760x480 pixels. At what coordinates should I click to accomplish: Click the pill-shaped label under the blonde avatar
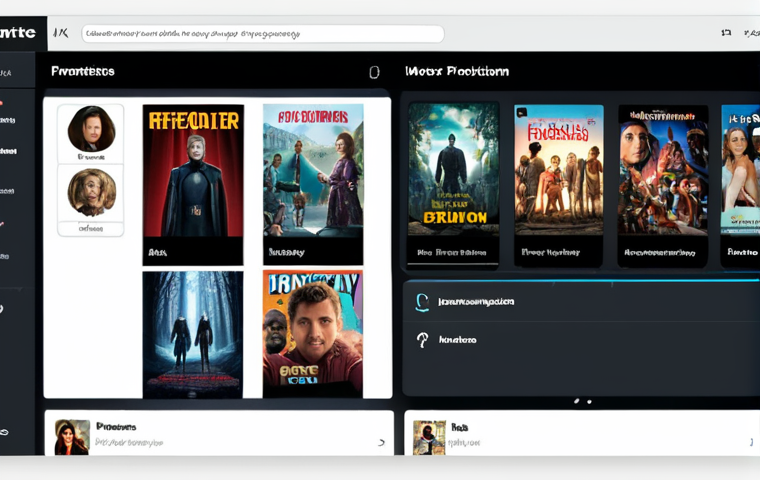tap(91, 228)
